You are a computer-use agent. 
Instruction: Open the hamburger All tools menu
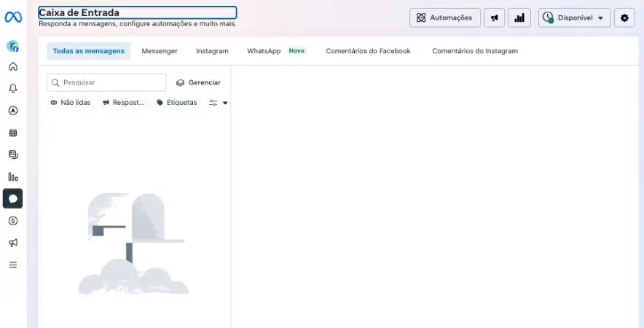coord(13,265)
